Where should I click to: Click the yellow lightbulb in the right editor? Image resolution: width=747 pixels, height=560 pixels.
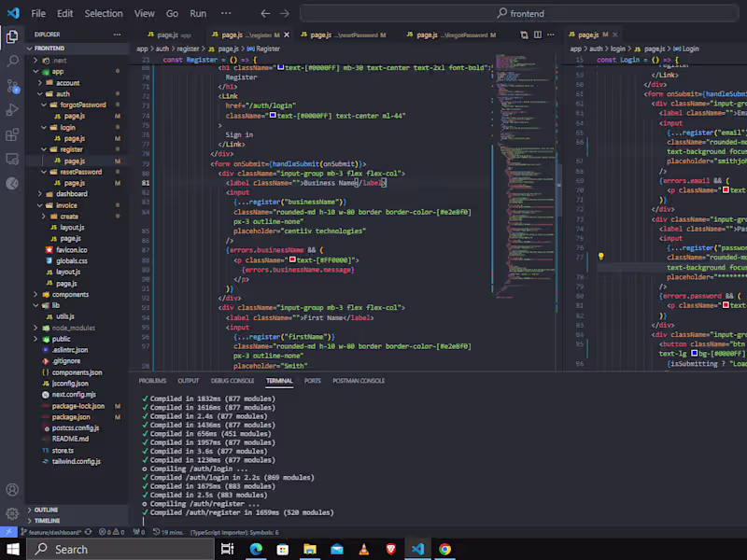coord(601,254)
